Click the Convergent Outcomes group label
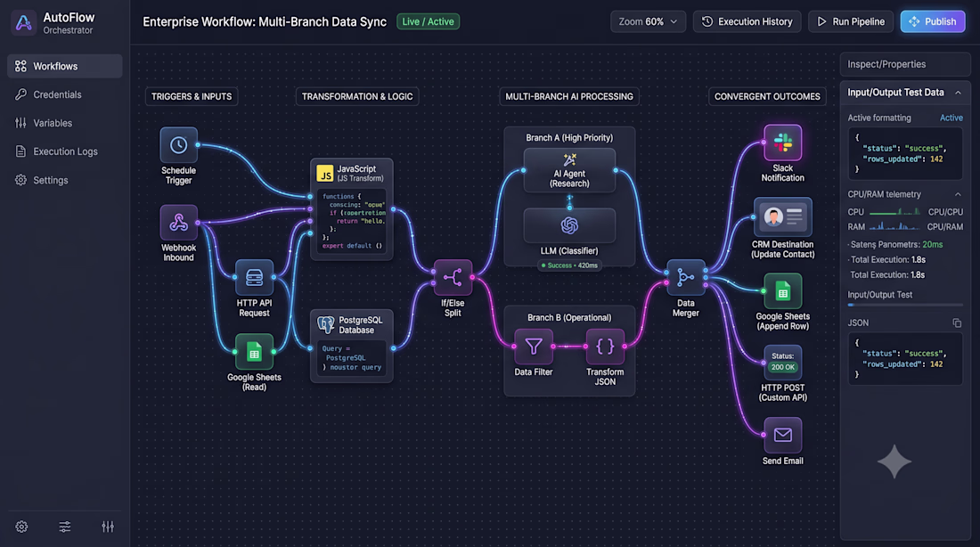 [x=767, y=96]
